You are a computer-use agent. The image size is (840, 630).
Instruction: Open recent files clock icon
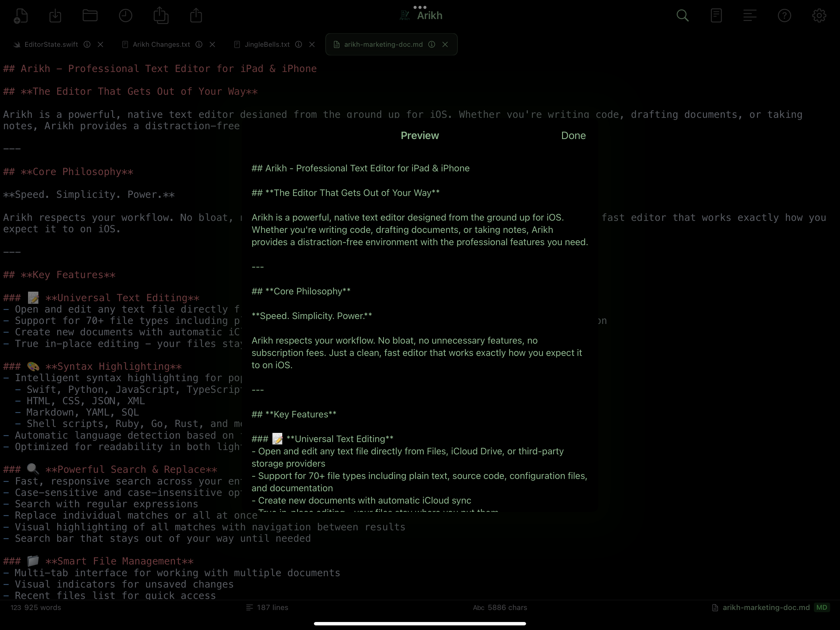coord(125,16)
